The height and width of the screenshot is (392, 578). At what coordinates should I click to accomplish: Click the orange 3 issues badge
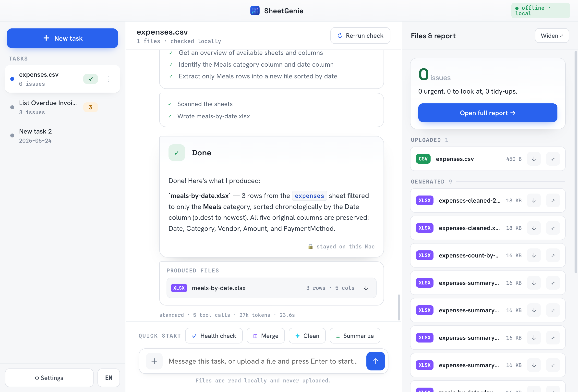click(x=91, y=107)
